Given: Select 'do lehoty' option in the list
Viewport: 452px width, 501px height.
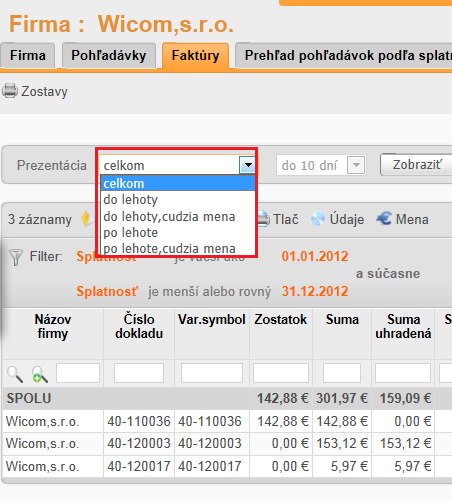Looking at the screenshot, I should 178,200.
